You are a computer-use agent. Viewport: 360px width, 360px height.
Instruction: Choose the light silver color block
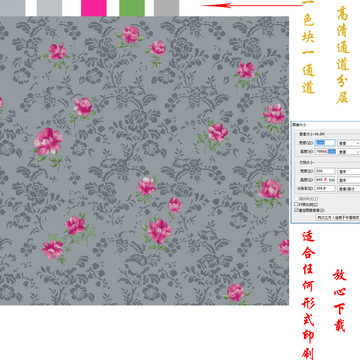[x=49, y=8]
